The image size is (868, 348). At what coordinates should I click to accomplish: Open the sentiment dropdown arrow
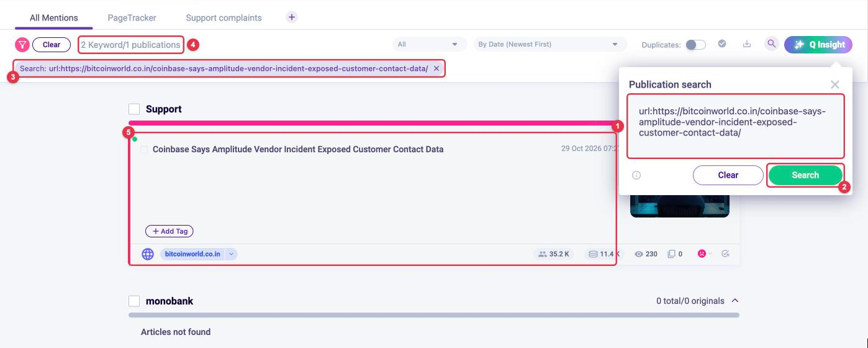click(710, 254)
